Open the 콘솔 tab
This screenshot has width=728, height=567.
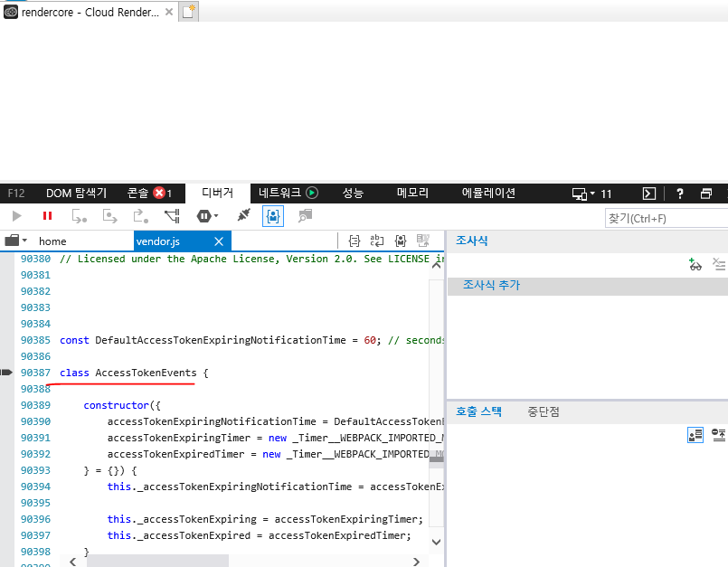click(137, 194)
